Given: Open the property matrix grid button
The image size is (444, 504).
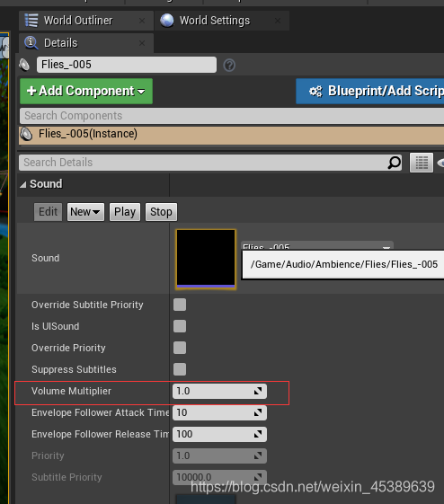Looking at the screenshot, I should coord(422,163).
